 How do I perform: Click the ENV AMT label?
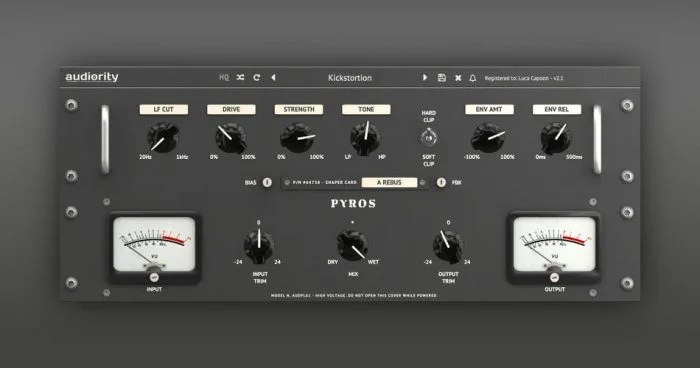(x=489, y=109)
